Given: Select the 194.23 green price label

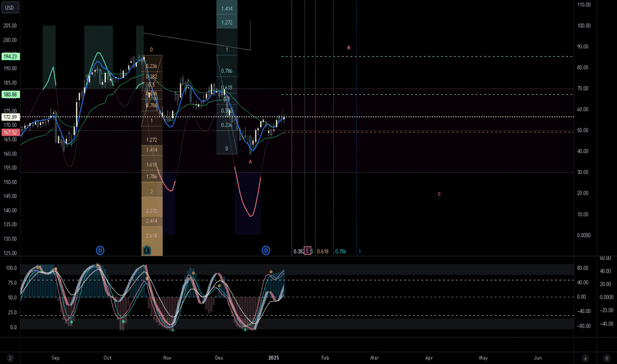Looking at the screenshot, I should 10,57.
